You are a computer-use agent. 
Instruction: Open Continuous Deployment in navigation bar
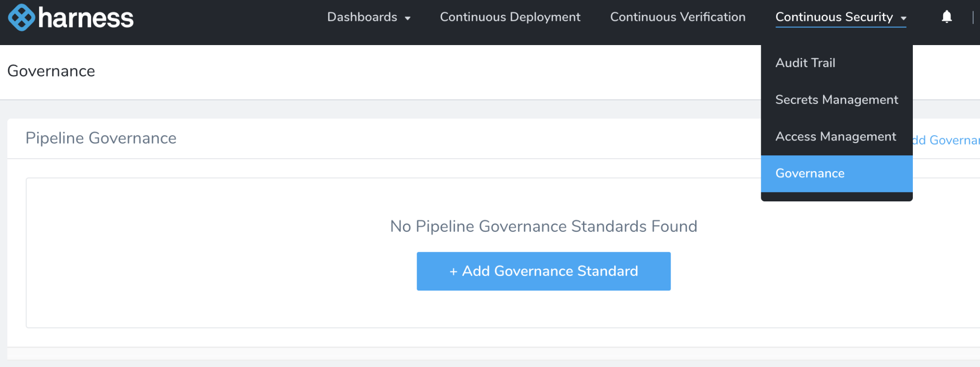[x=510, y=17]
